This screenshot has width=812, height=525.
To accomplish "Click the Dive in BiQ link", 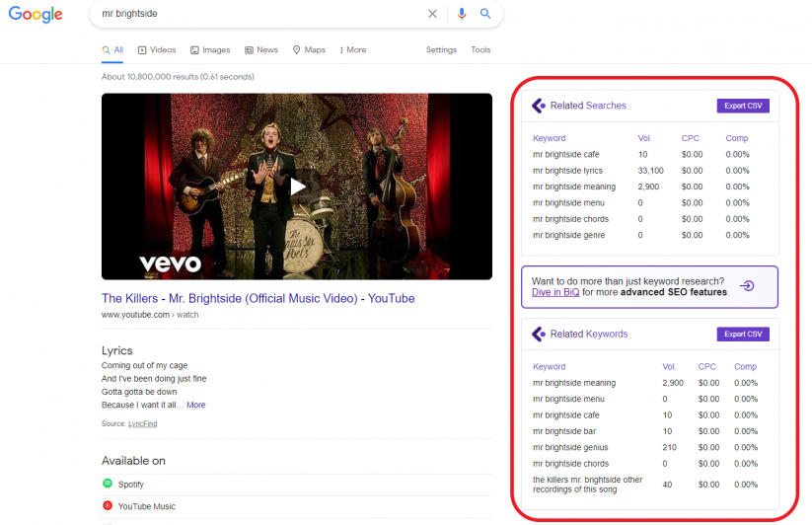I will point(555,292).
